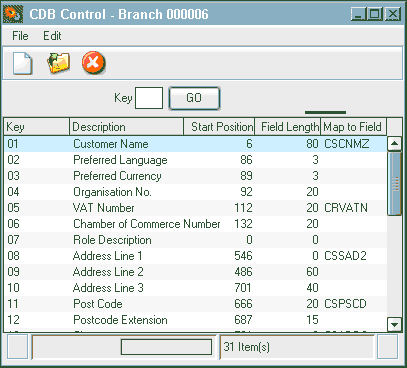Viewport: 407px width, 368px height.
Task: Sort by the Field Length column header
Action: click(x=287, y=127)
